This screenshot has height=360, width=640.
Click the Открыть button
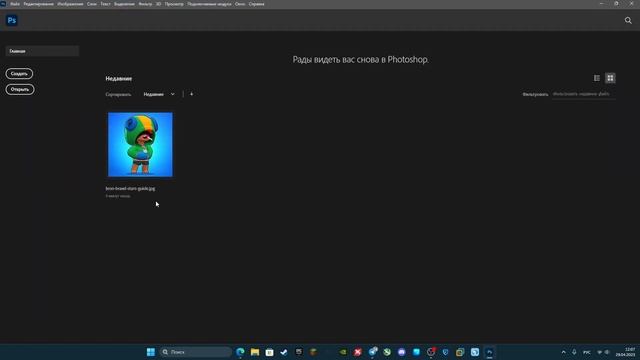click(x=20, y=89)
